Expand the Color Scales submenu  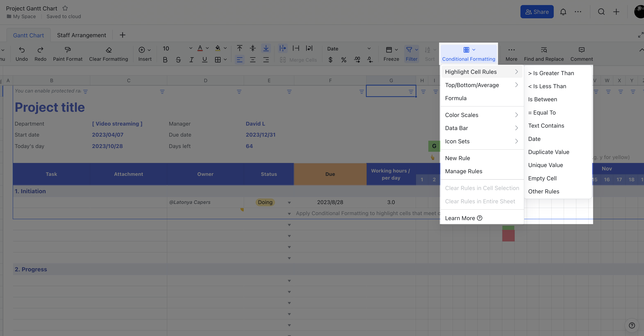462,115
